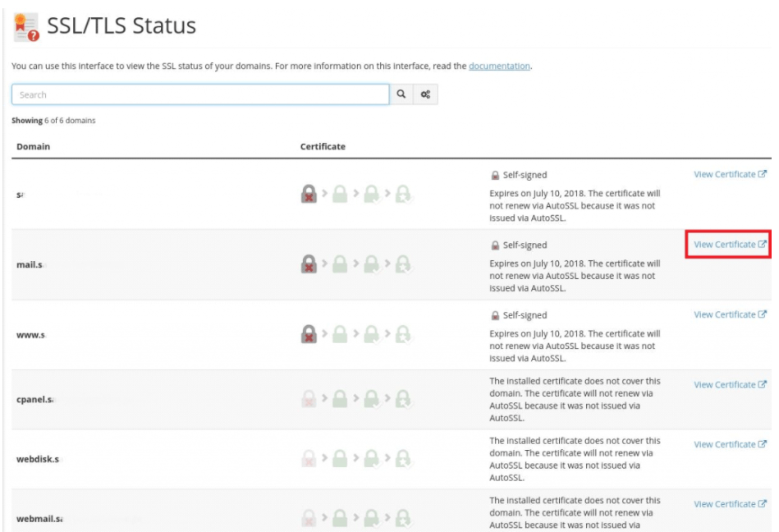The height and width of the screenshot is (532, 779).
Task: Click the SSL/TLS Status page icon
Action: tap(27, 27)
